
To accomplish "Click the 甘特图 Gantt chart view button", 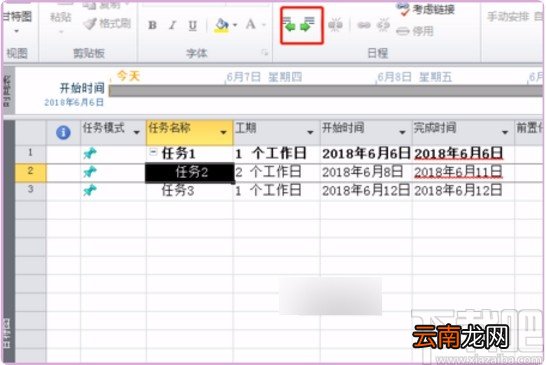I will coord(17,16).
